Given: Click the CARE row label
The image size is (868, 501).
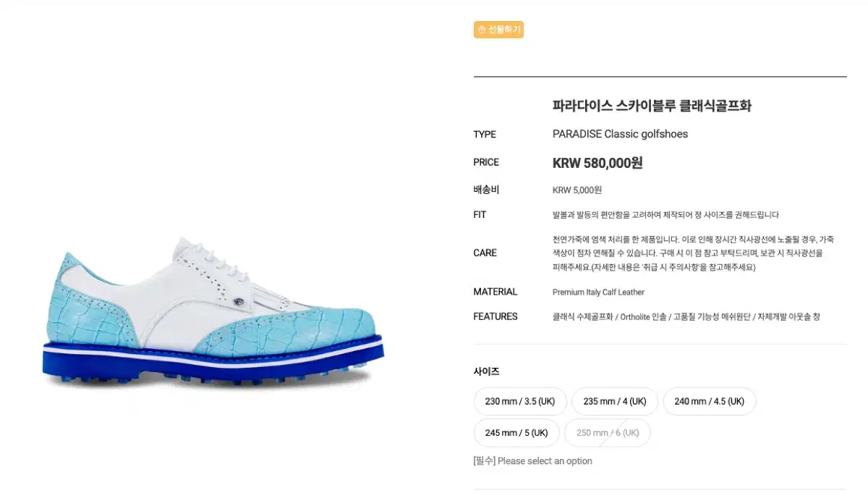Looking at the screenshot, I should tap(485, 253).
